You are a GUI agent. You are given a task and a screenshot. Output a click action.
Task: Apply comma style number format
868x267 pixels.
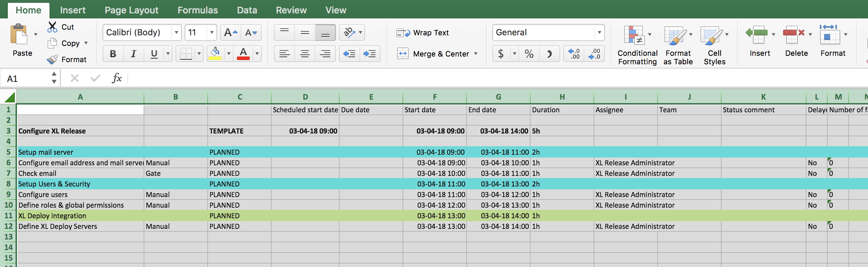coord(549,54)
